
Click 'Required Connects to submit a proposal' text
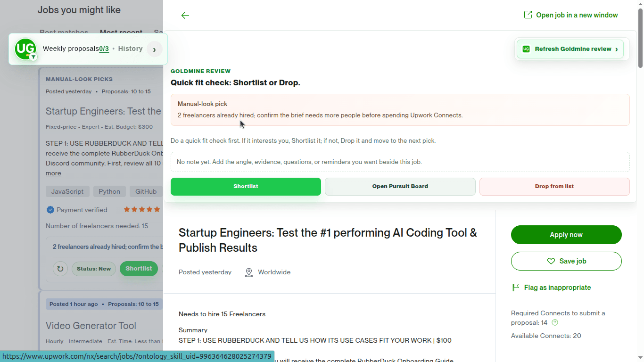coord(558,318)
